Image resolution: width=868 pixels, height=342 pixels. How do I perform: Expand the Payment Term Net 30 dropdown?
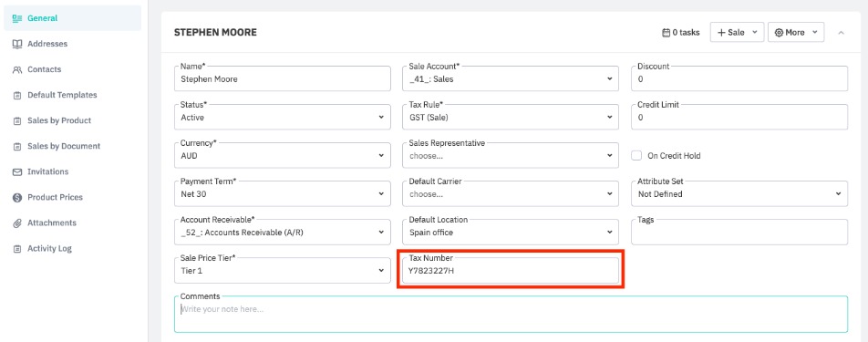(x=283, y=193)
